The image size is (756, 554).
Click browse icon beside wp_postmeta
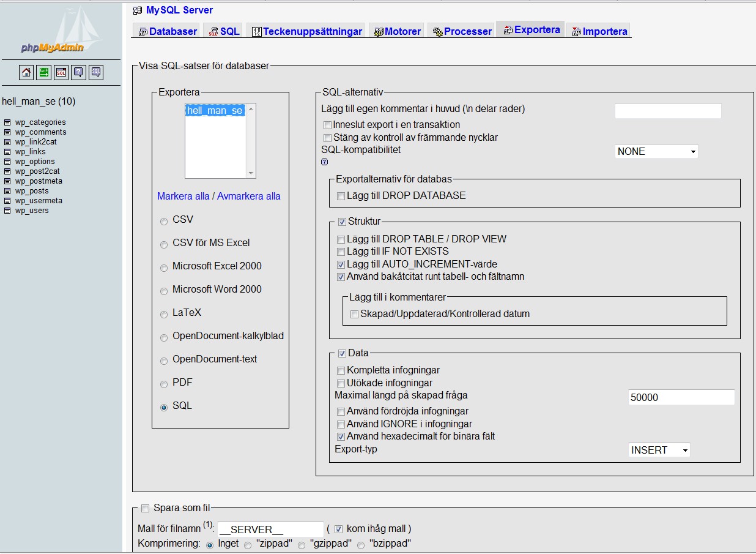7,181
